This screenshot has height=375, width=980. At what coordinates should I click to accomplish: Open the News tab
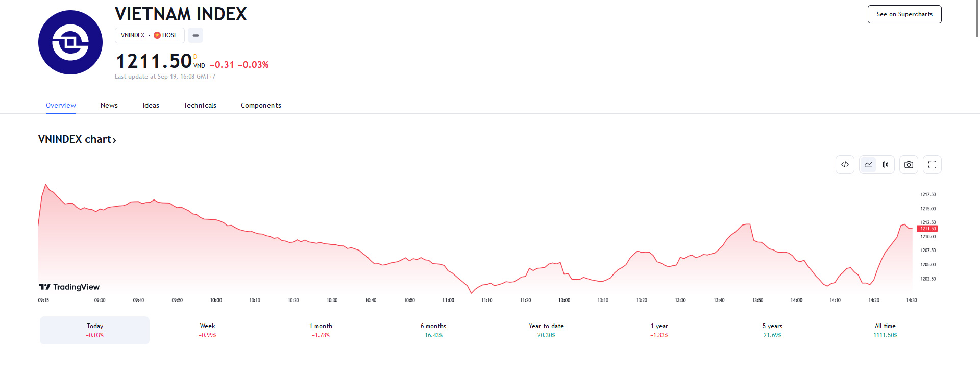[x=109, y=105]
